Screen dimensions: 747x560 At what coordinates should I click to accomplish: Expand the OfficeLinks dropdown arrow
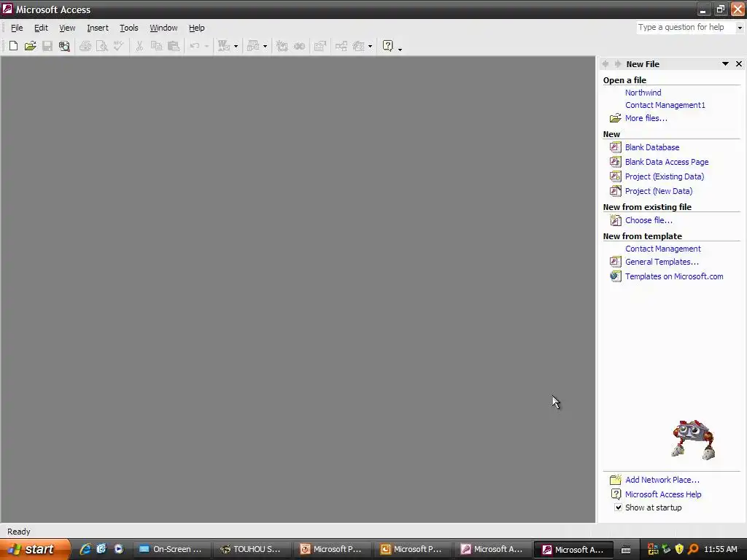point(236,46)
